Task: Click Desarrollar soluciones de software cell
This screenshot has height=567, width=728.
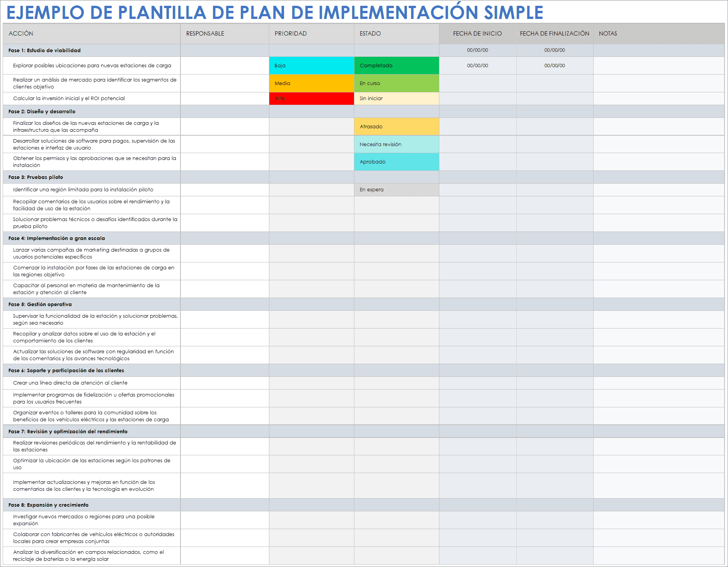Action: coord(92,145)
